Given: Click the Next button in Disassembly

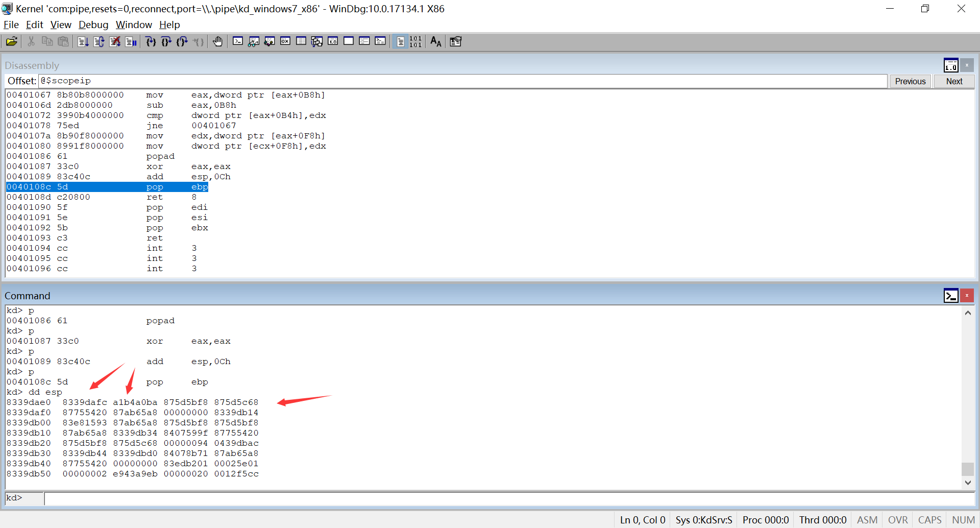Looking at the screenshot, I should point(954,81).
